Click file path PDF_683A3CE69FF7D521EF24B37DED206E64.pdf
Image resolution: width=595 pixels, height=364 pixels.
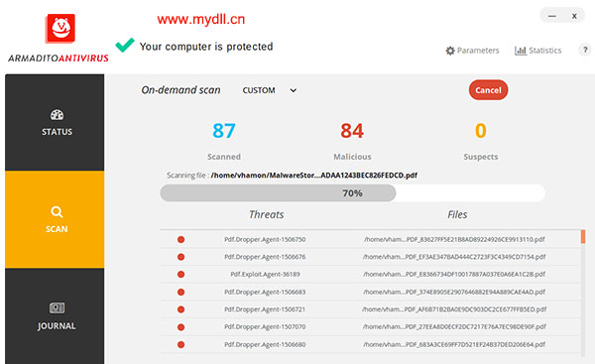(454, 344)
